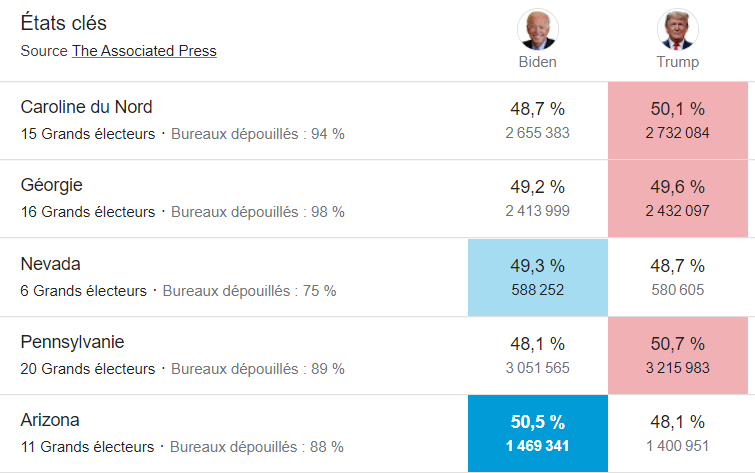Click Biden's light blue 49,3 % Nevada cell
Viewport: 755px width, 473px height.
point(537,277)
